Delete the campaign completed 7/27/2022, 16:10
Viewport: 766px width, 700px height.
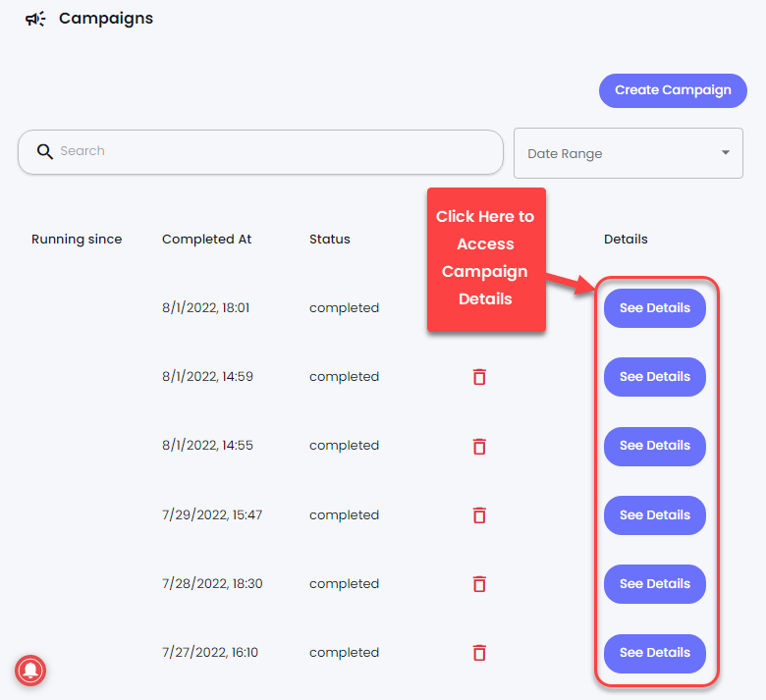(479, 653)
